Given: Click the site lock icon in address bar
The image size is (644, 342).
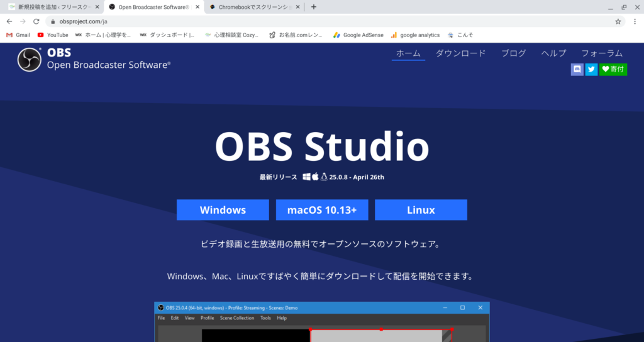Looking at the screenshot, I should [x=53, y=21].
